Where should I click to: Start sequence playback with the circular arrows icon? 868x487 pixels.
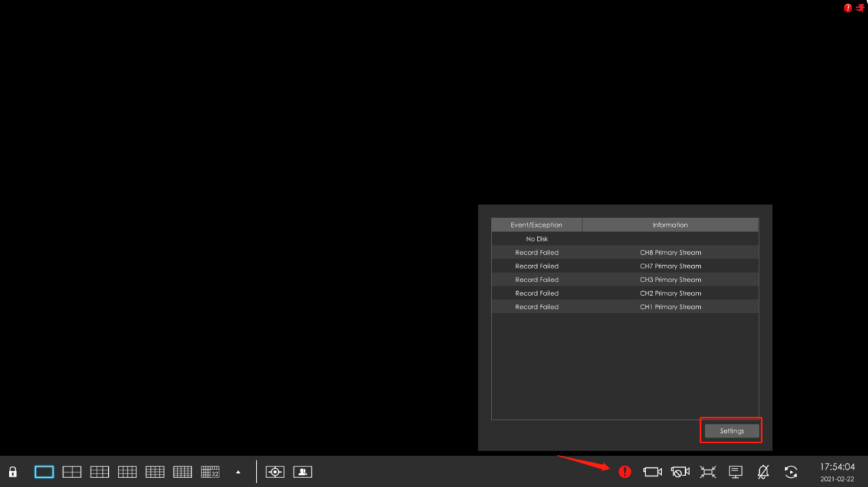(791, 472)
